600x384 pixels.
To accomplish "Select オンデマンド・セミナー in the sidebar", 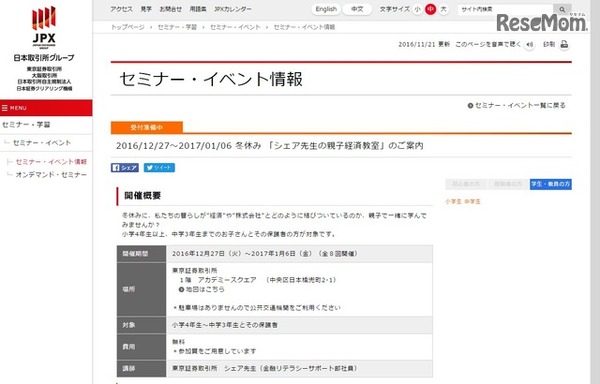I will [x=51, y=175].
